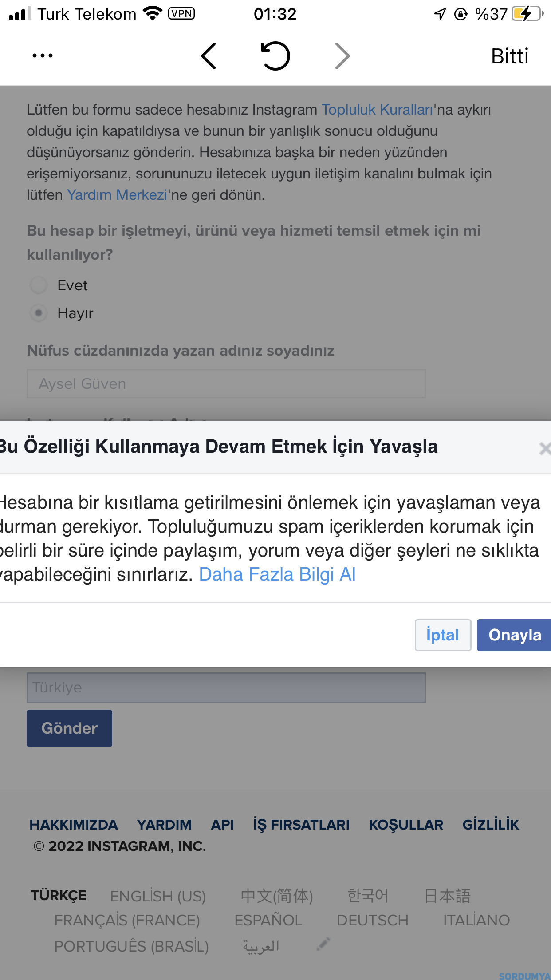Open the Türkiye country dropdown
The height and width of the screenshot is (980, 551).
226,688
